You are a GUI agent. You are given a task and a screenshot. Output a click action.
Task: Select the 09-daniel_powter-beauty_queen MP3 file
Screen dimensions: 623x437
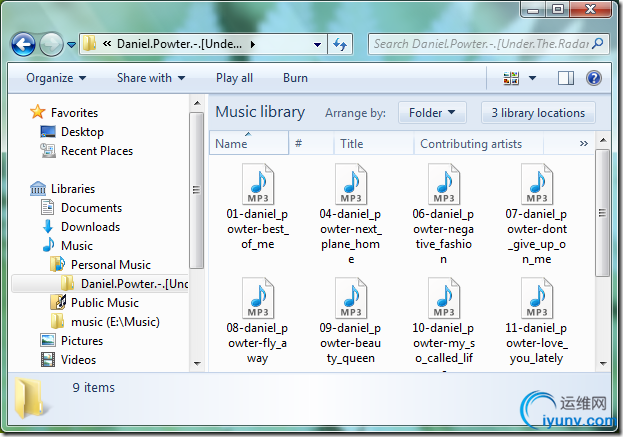click(x=351, y=321)
